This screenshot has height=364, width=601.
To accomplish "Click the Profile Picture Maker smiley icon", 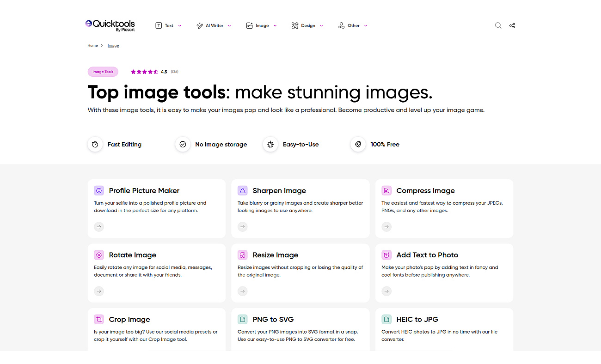I will [x=99, y=190].
